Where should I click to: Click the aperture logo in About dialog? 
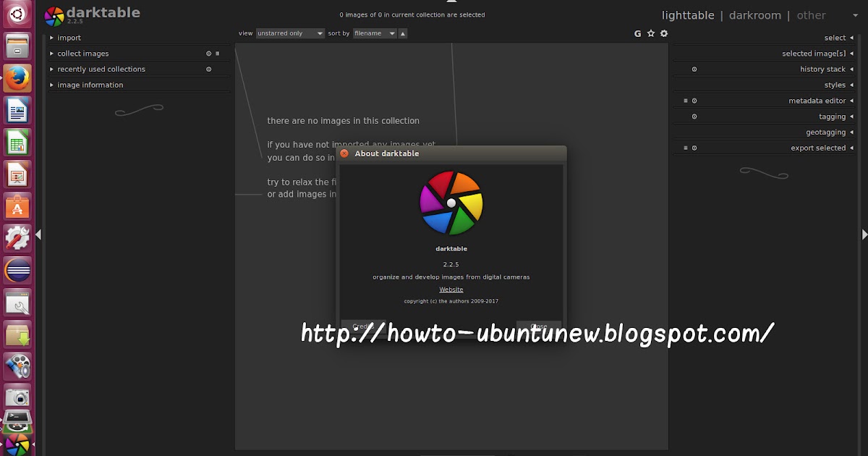451,203
